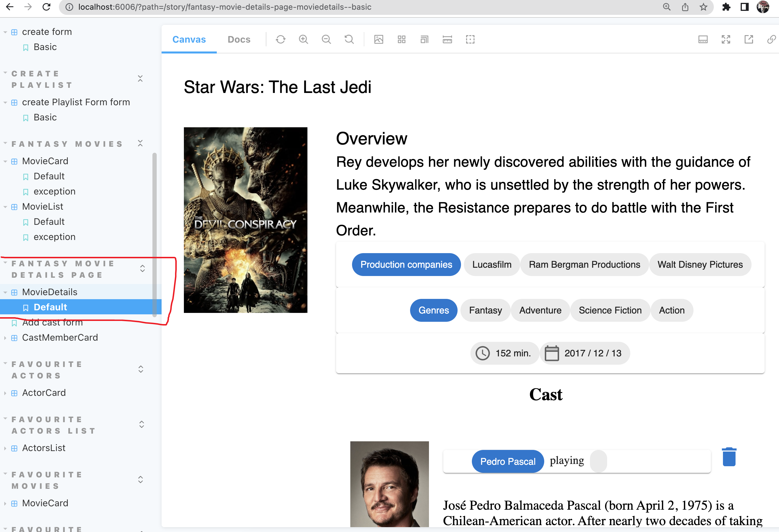Expand the CastMemberCard component tree
This screenshot has height=532, width=779.
point(60,338)
